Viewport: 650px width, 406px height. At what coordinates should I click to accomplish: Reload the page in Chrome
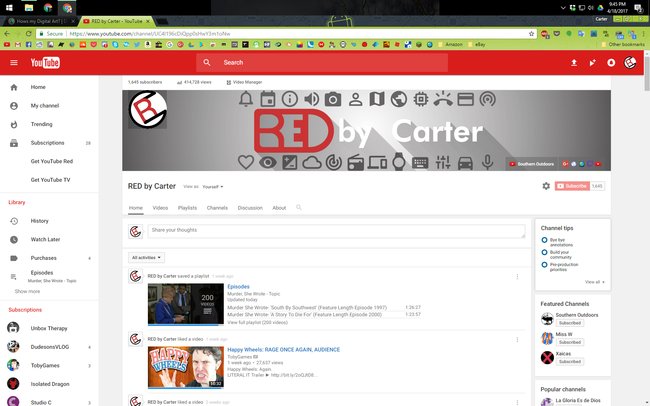coord(28,34)
